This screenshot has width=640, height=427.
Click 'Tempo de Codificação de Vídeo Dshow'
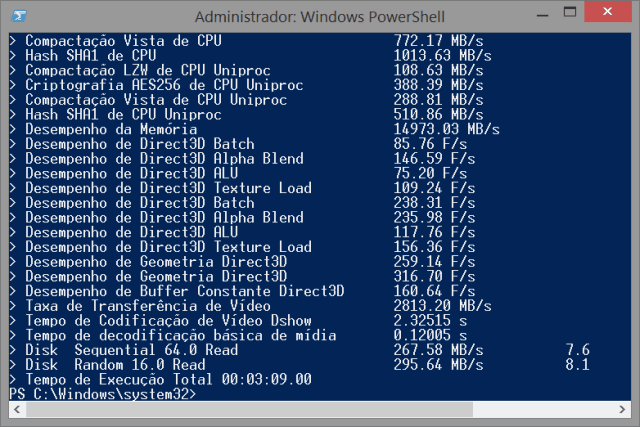click(x=169, y=320)
